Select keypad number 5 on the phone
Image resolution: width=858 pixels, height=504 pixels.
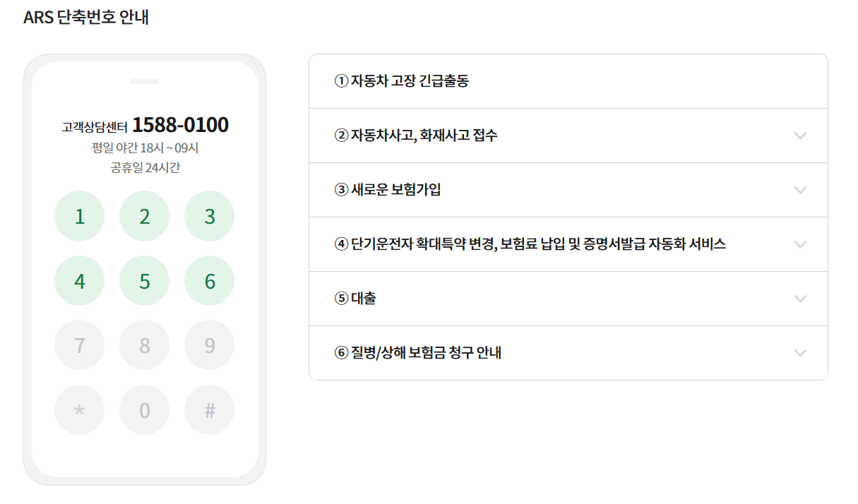tap(144, 281)
